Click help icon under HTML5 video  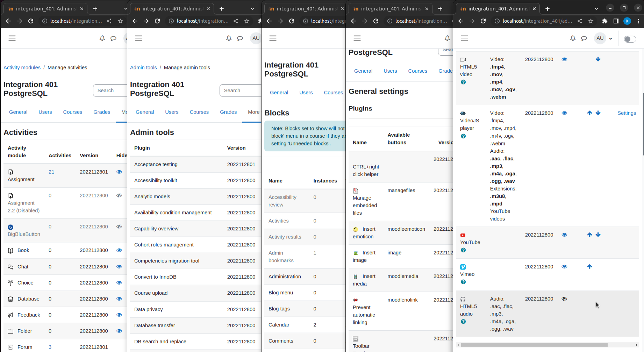(x=463, y=82)
